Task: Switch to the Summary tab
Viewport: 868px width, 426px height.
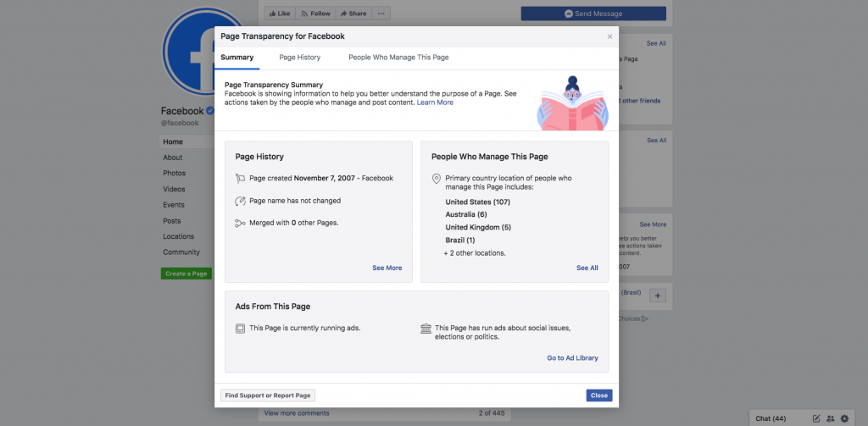Action: (237, 57)
